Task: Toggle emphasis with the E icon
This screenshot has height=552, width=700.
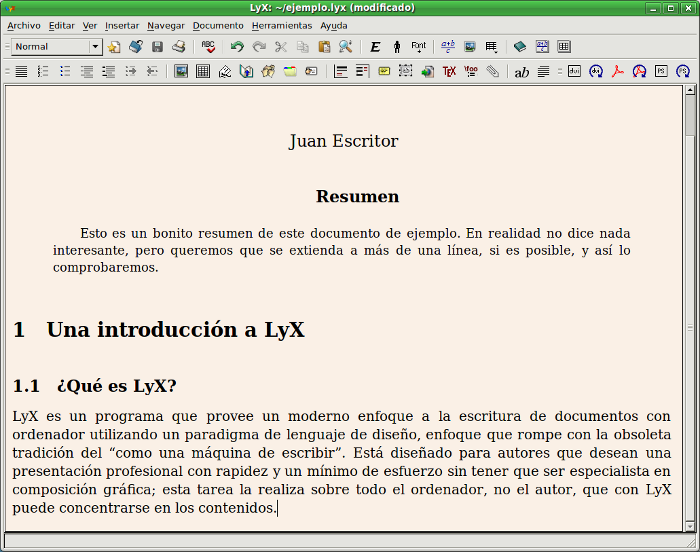Action: (375, 46)
